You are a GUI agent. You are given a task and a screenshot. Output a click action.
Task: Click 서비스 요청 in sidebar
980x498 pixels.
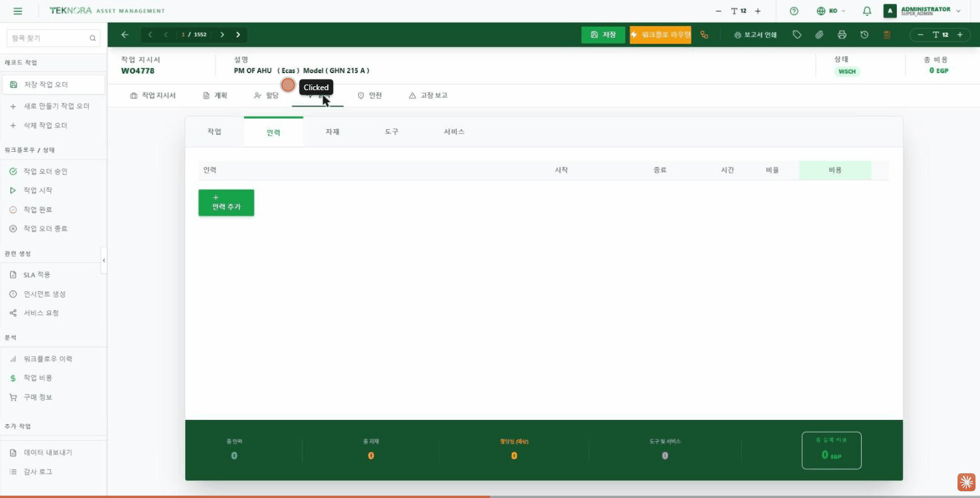[54, 313]
